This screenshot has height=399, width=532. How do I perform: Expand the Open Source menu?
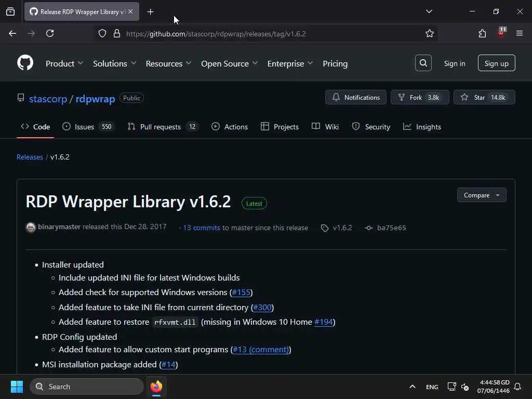coord(229,63)
